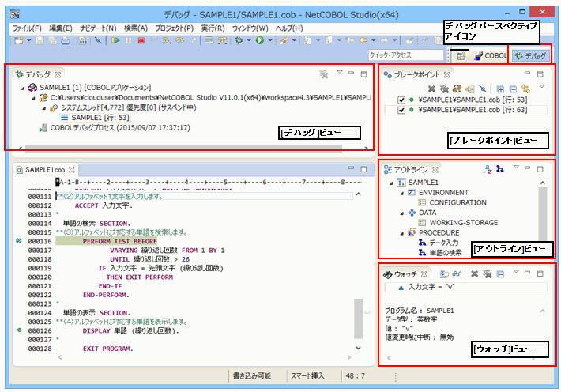This screenshot has height=392, width=561.
Task: Click Skip All Breakpoints icon in Breakpoints view
Action: pos(483,89)
